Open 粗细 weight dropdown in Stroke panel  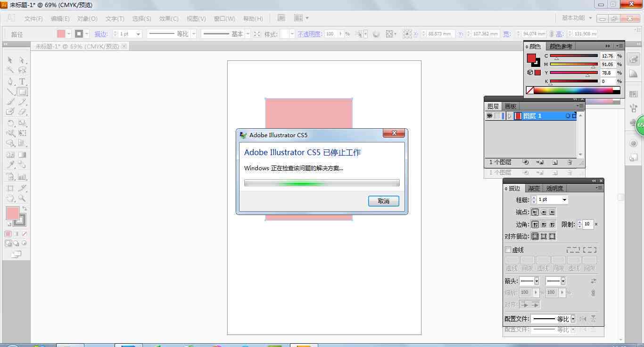pyautogui.click(x=564, y=200)
